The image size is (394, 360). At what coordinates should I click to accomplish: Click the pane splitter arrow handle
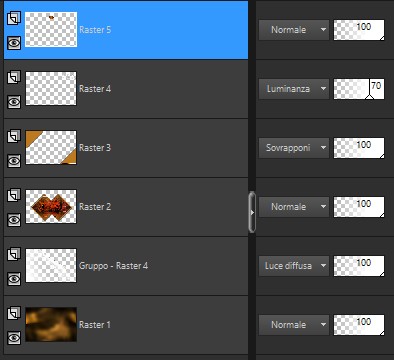pos(252,212)
